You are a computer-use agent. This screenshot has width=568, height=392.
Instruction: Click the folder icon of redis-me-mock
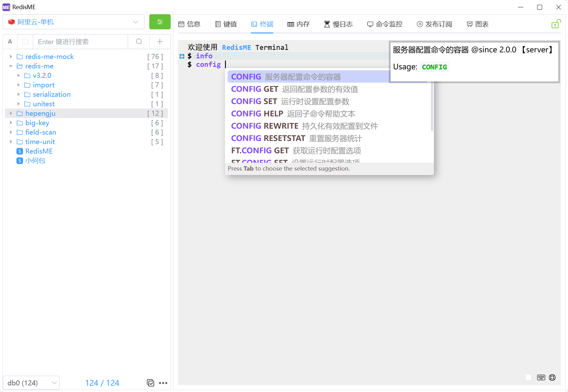[x=20, y=57]
